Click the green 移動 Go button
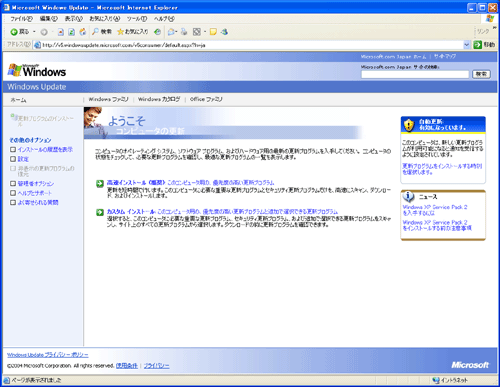500x387 pixels. pos(484,45)
